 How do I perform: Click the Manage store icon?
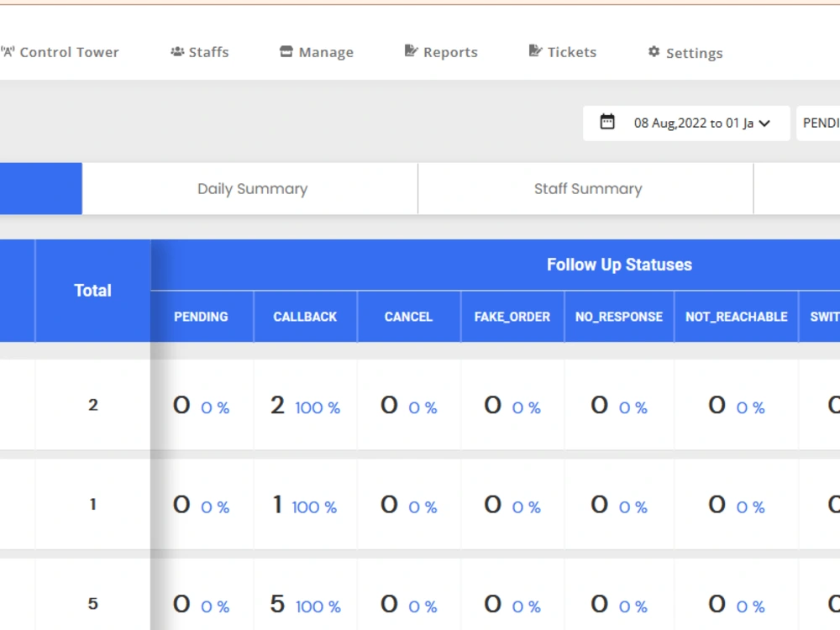[286, 51]
